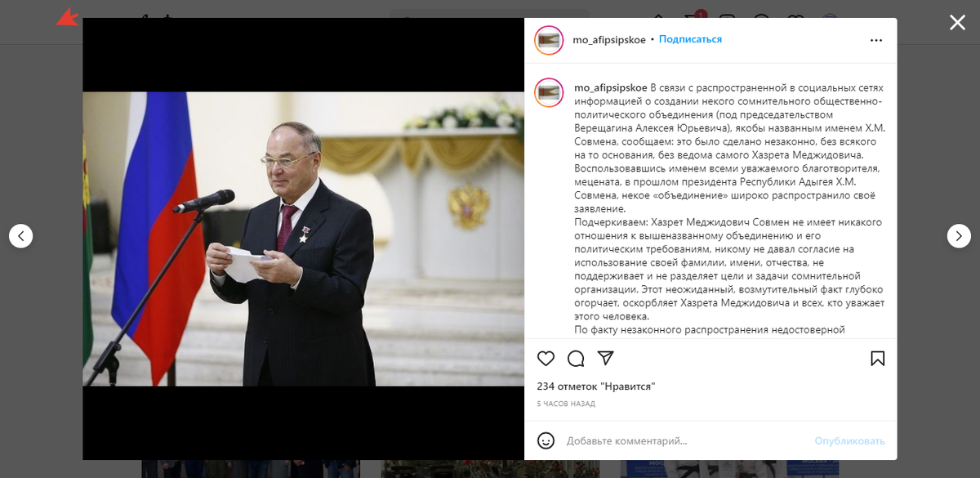Open comments via the speech bubble icon
This screenshot has width=980, height=478.
click(576, 359)
